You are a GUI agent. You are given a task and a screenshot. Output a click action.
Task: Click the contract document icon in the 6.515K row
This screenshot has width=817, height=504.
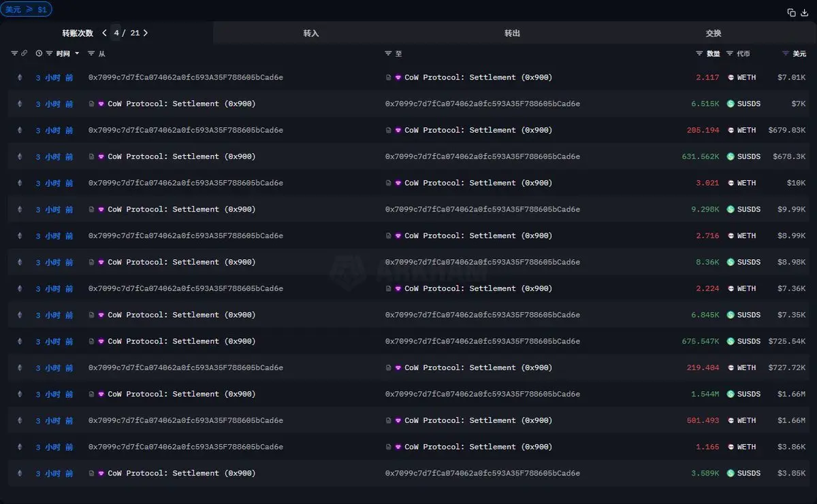(x=91, y=104)
